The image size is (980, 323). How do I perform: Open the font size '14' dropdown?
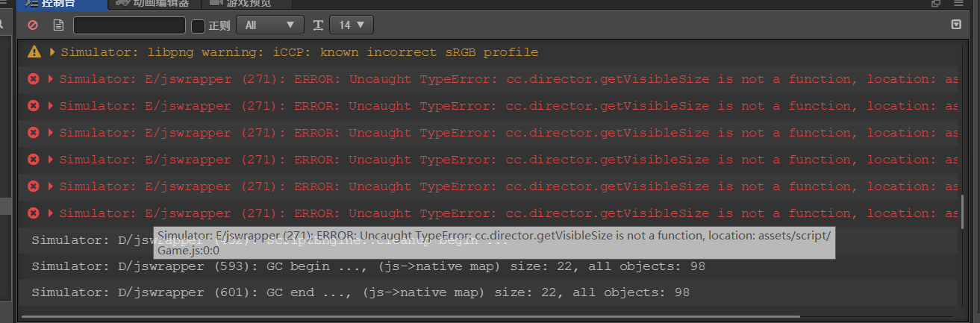[x=351, y=25]
